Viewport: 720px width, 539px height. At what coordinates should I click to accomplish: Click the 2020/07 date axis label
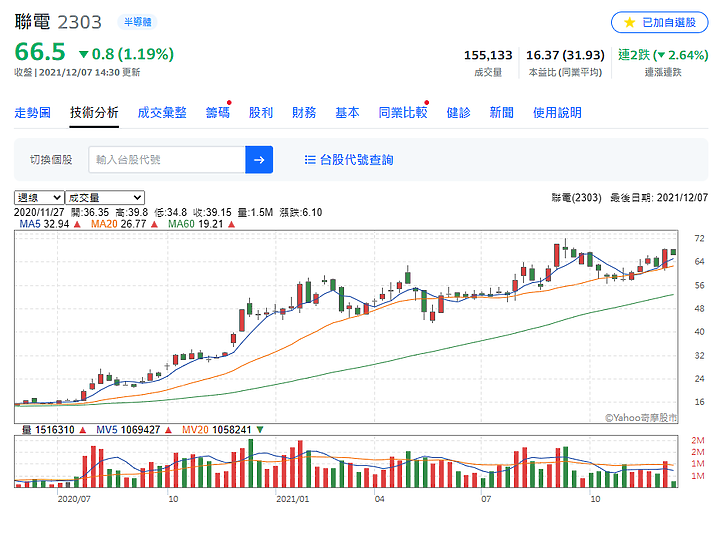(74, 499)
